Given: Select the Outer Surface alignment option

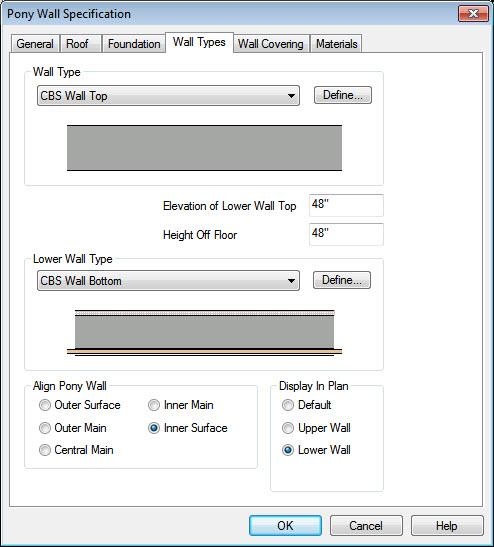Looking at the screenshot, I should (x=45, y=405).
